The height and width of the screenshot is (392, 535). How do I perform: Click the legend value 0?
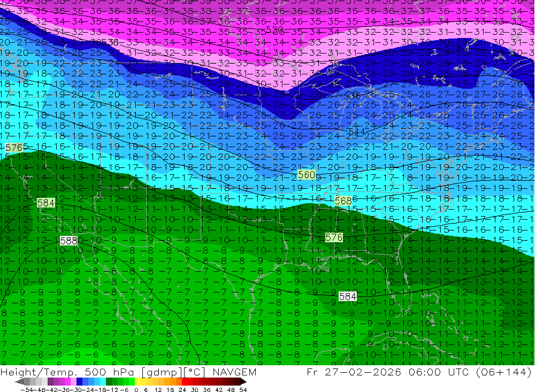coord(136,390)
